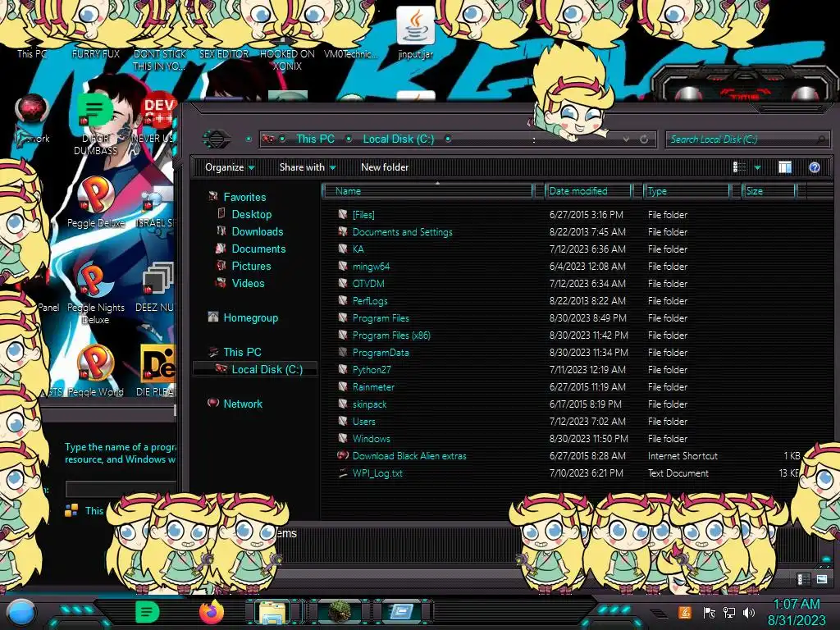The height and width of the screenshot is (630, 840).
Task: Click the change view icon
Action: tap(739, 167)
